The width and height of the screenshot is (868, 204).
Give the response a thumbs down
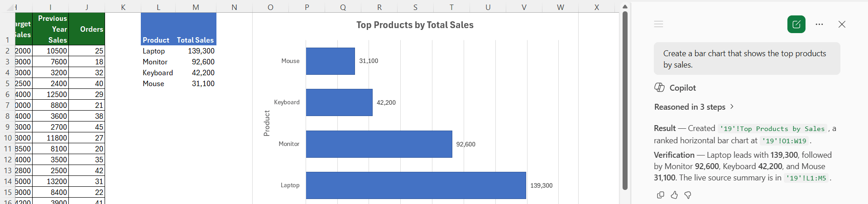(688, 195)
